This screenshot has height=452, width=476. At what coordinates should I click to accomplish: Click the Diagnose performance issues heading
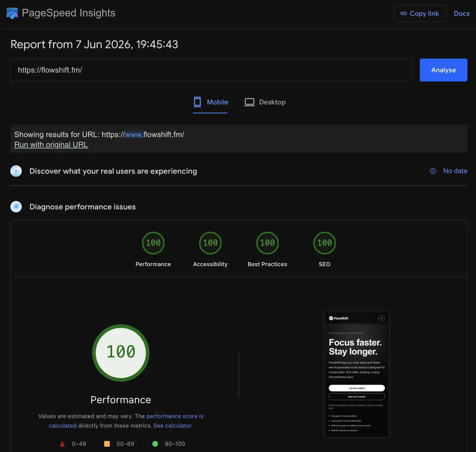click(x=82, y=207)
